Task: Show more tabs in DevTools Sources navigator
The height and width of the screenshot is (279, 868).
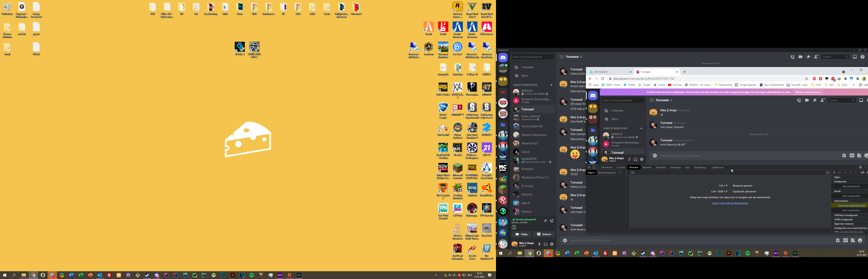Action: (620, 172)
